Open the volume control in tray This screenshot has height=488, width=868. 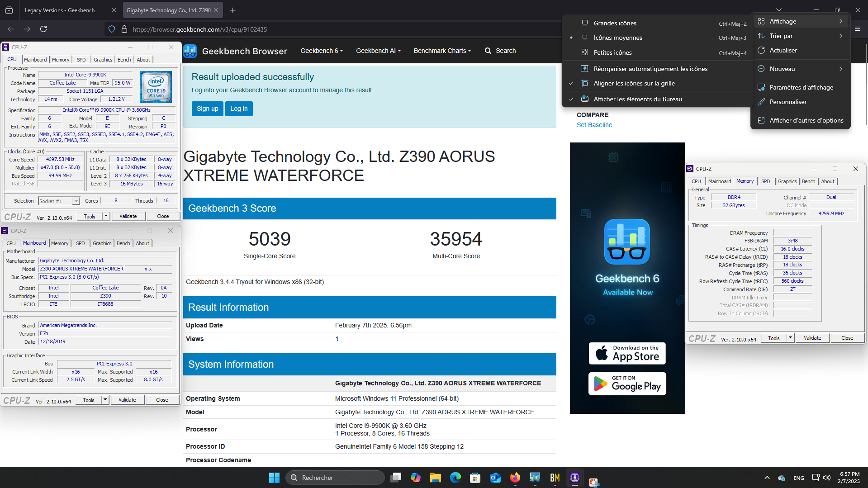tap(827, 478)
